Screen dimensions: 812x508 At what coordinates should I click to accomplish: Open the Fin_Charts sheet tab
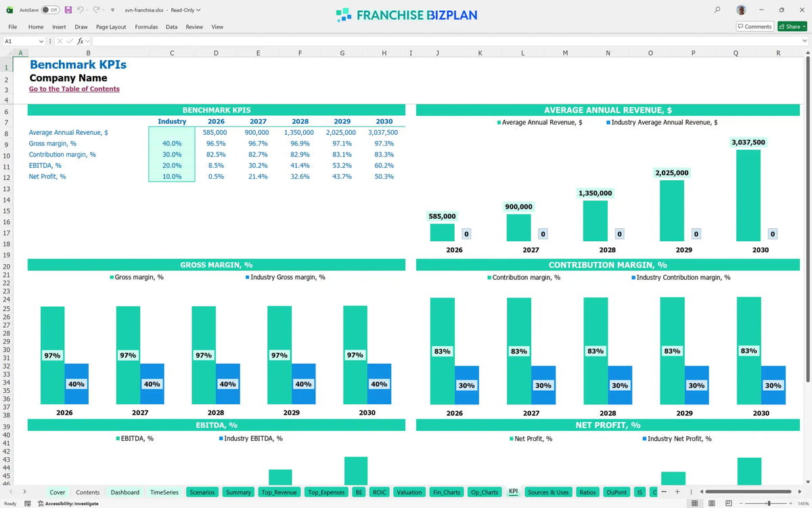click(447, 492)
